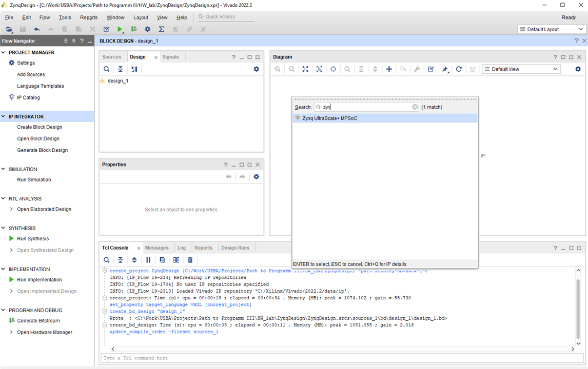
Task: Clear the Tcl Console with trash icon
Action: pos(190,260)
